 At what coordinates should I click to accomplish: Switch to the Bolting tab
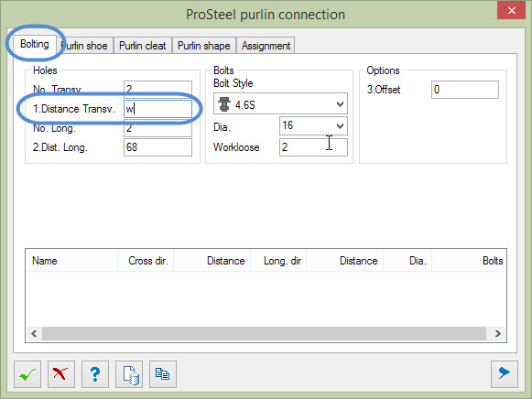(35, 44)
